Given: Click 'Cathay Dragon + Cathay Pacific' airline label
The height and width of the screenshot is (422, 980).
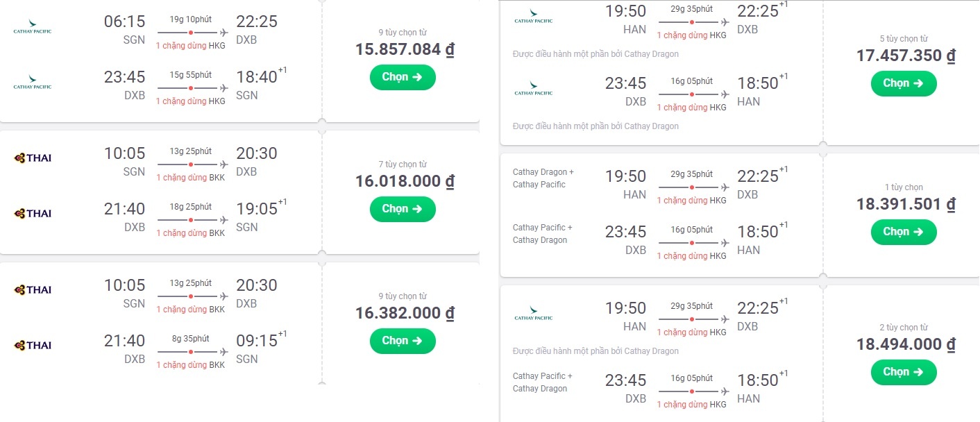Looking at the screenshot, I should (x=543, y=178).
